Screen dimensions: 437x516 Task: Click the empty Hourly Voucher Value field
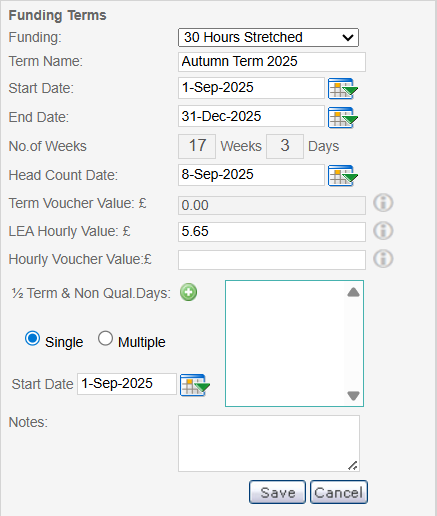click(272, 260)
